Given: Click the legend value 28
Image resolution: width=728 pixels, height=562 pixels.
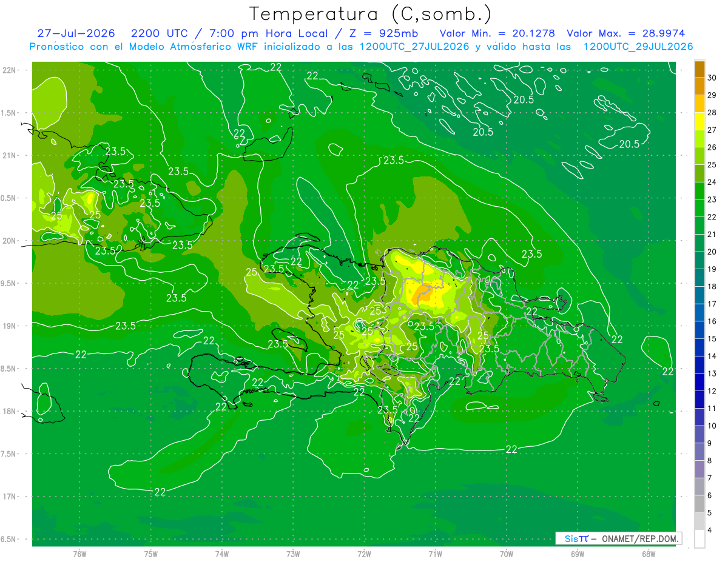Looking at the screenshot, I should click(x=712, y=113).
